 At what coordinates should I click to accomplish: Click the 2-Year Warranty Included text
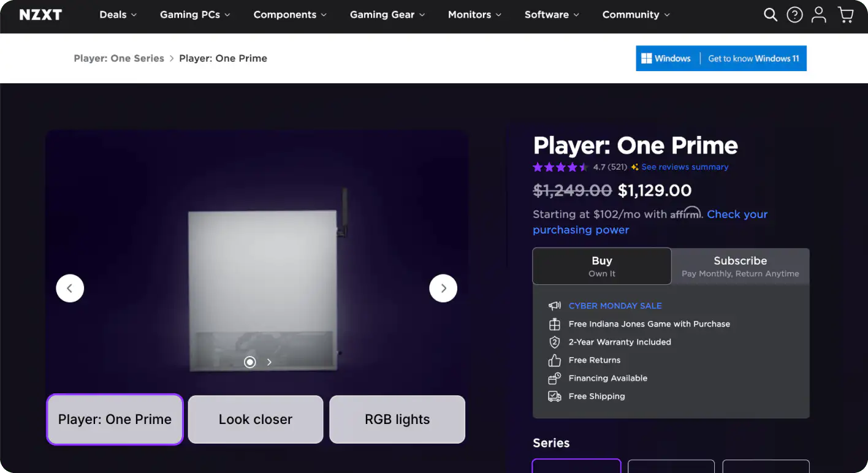click(620, 342)
